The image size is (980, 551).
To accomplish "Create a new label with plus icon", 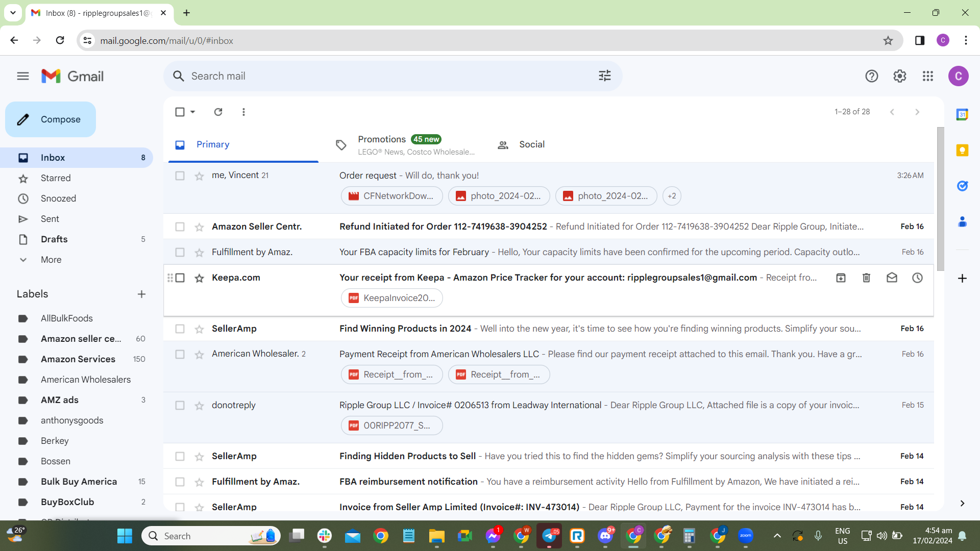I will pyautogui.click(x=141, y=294).
